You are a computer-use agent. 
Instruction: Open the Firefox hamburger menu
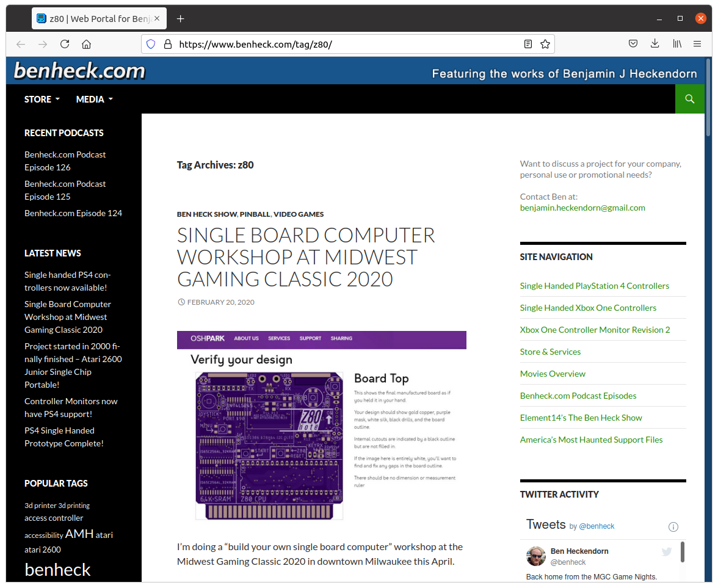(697, 44)
